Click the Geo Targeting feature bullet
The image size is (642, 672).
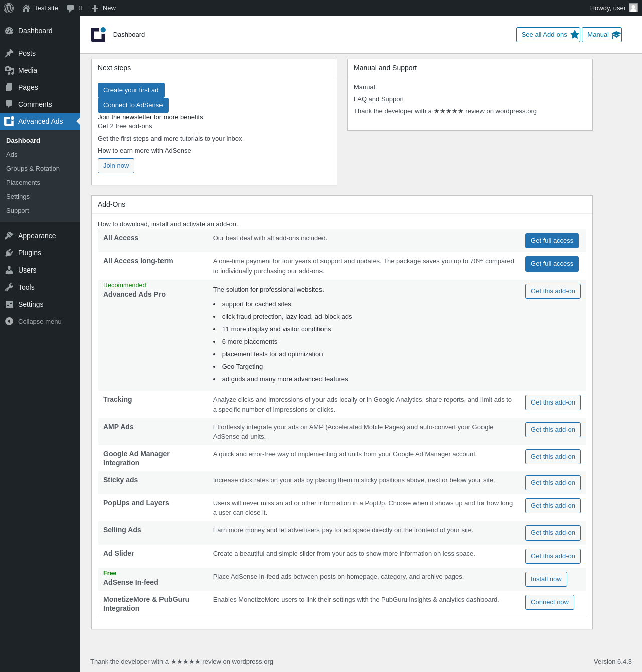(242, 367)
